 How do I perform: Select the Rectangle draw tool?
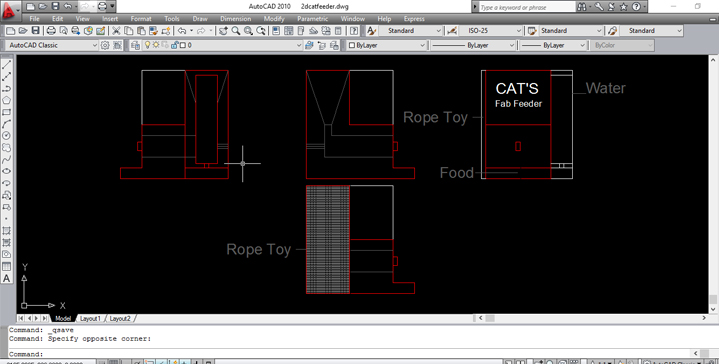[6, 112]
